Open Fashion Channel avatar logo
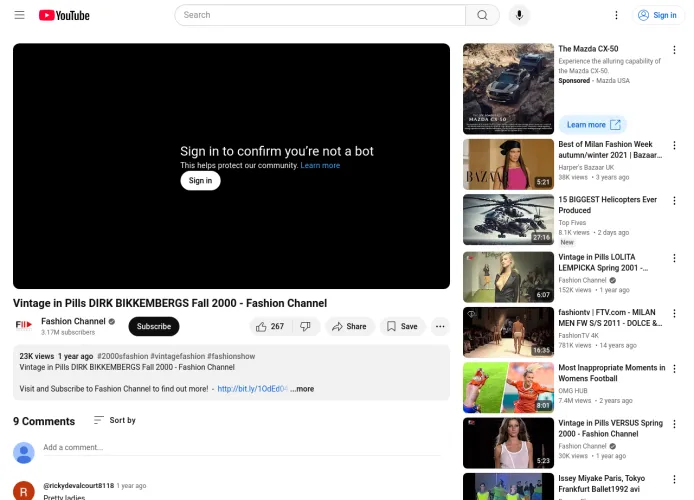Viewport: 694px width, 500px height. 23,325
